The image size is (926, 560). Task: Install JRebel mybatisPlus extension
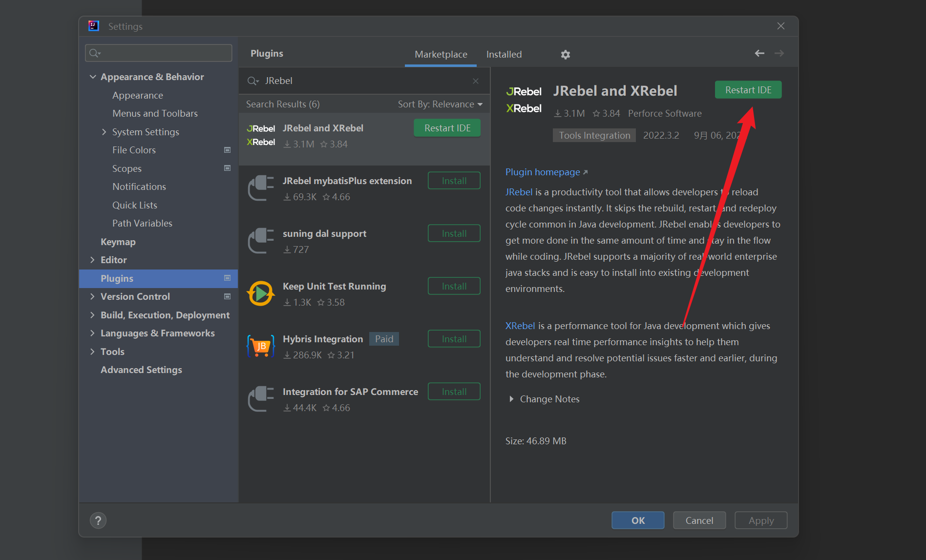(x=454, y=181)
